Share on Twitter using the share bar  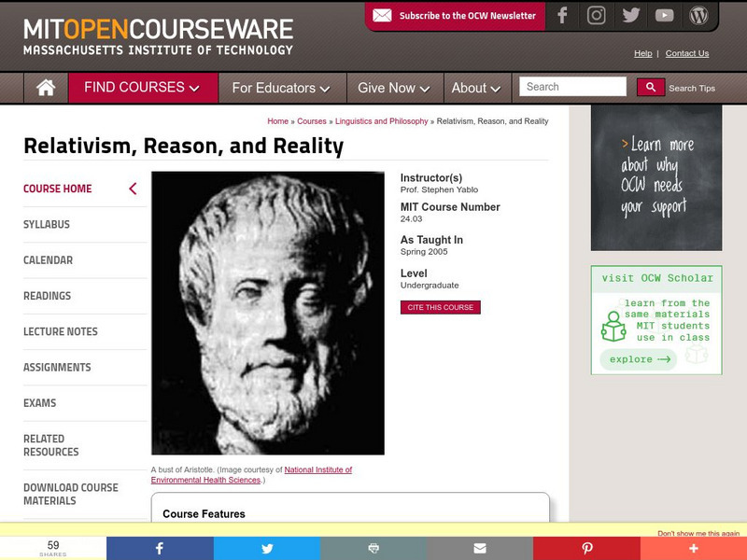click(267, 548)
